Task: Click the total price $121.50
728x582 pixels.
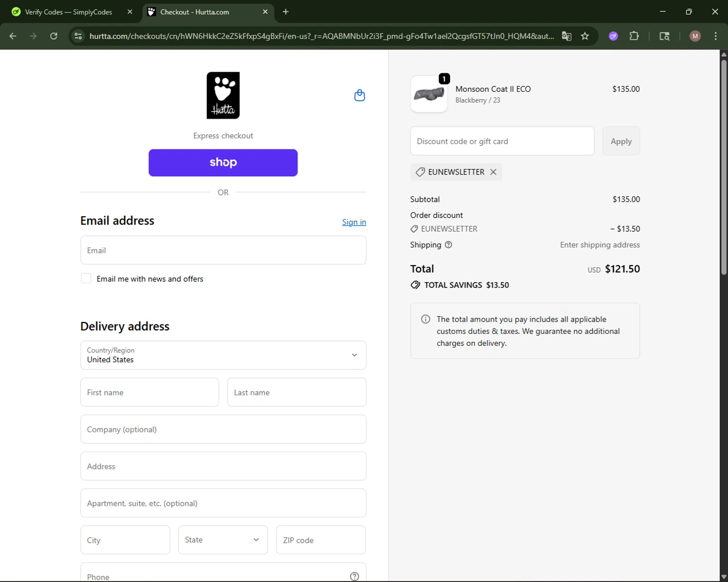Action: (x=622, y=269)
